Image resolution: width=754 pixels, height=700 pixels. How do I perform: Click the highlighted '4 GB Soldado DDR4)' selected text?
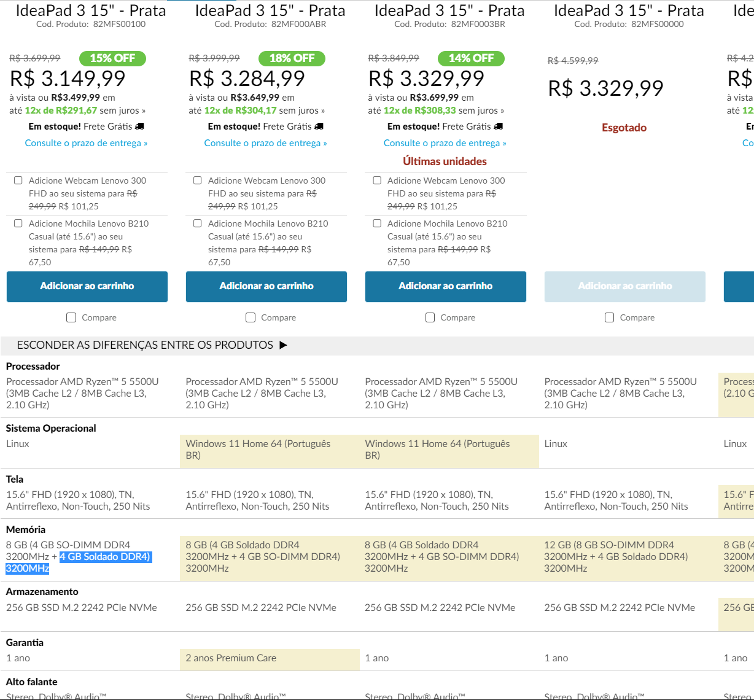pyautogui.click(x=105, y=557)
